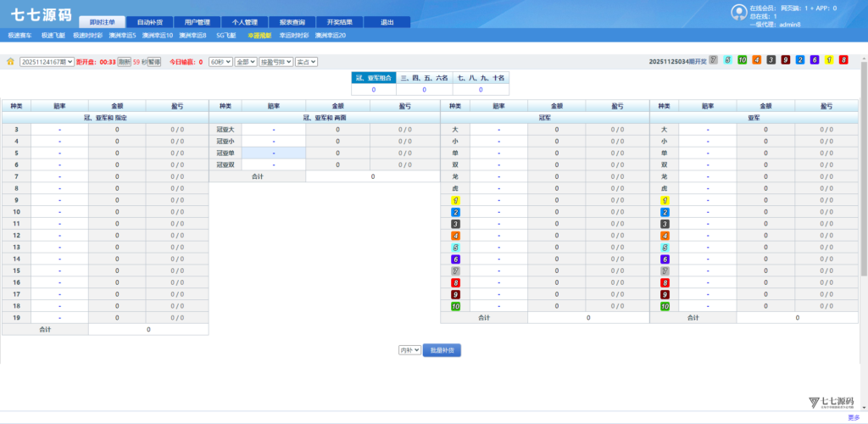This screenshot has width=868, height=424.
Task: Switch to the 自动补货 tab
Action: 149,22
